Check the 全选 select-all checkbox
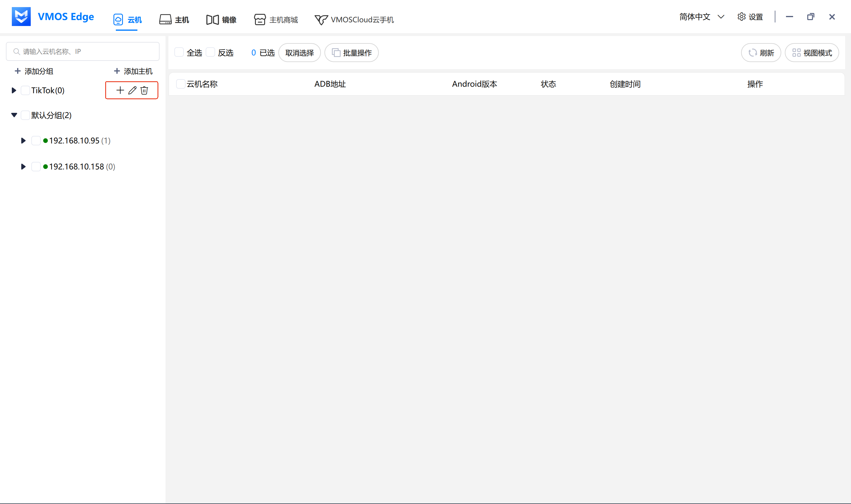The image size is (851, 504). (179, 52)
